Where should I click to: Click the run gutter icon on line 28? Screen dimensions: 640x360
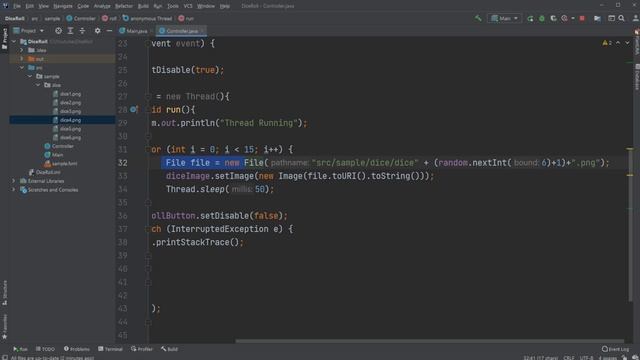point(133,109)
